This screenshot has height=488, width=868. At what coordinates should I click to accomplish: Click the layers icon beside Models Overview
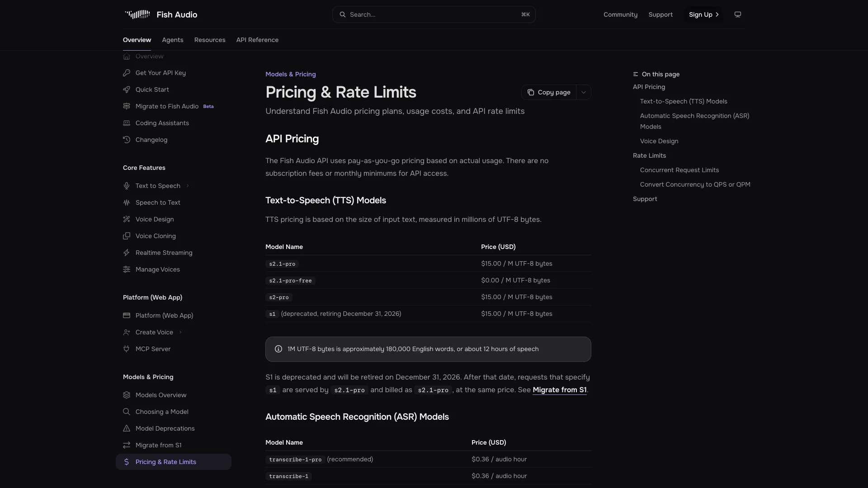[x=127, y=395]
